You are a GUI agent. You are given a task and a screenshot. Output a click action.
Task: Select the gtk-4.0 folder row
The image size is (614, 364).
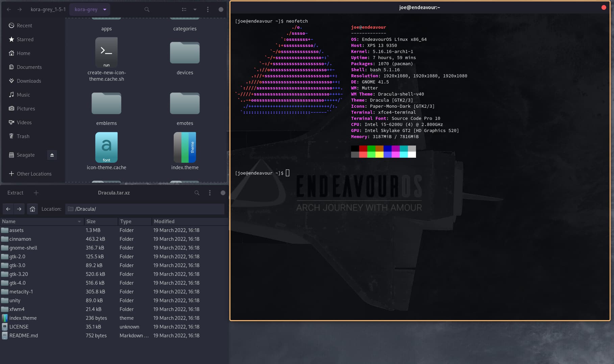point(114,283)
